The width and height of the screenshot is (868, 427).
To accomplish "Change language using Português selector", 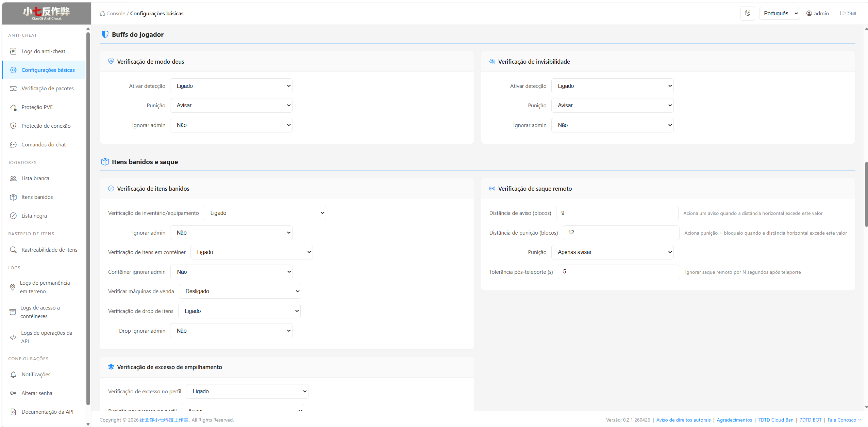I will [779, 13].
